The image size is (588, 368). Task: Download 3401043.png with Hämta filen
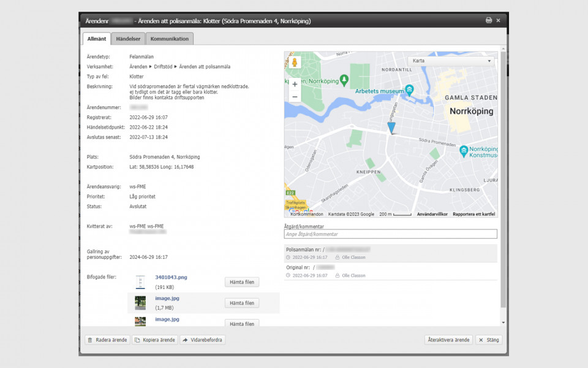click(241, 282)
